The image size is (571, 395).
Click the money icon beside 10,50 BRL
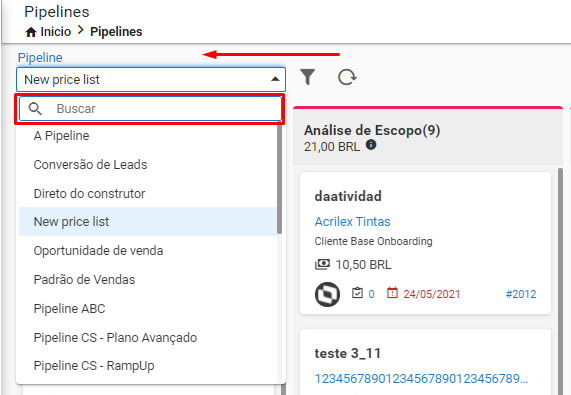tap(322, 264)
